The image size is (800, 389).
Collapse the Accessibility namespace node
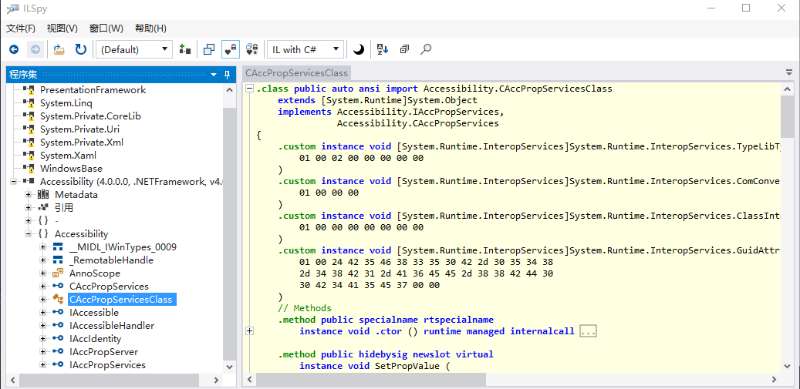pos(29,234)
